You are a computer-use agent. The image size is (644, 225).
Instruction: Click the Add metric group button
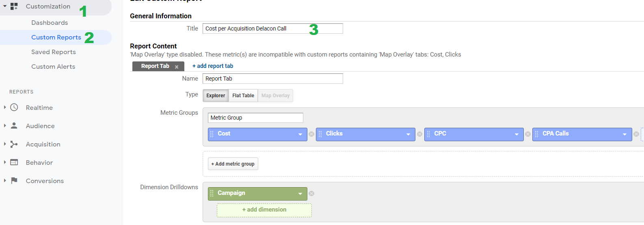[x=233, y=164]
